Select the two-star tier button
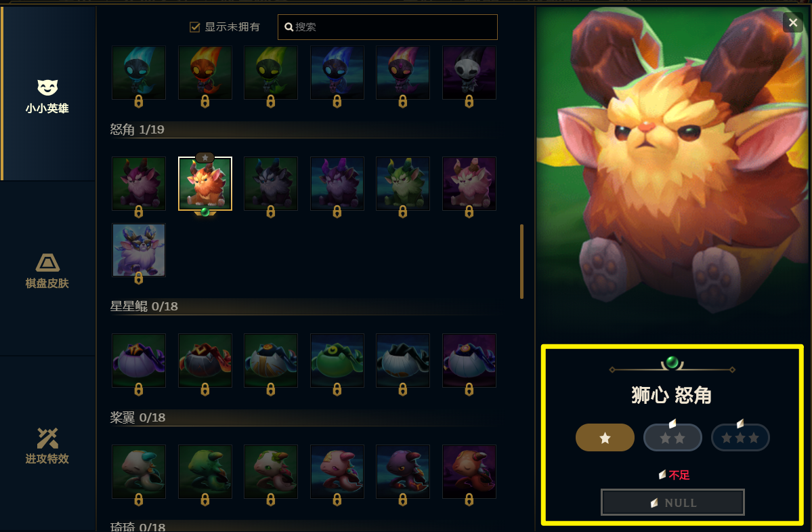This screenshot has height=532, width=812. click(x=672, y=438)
